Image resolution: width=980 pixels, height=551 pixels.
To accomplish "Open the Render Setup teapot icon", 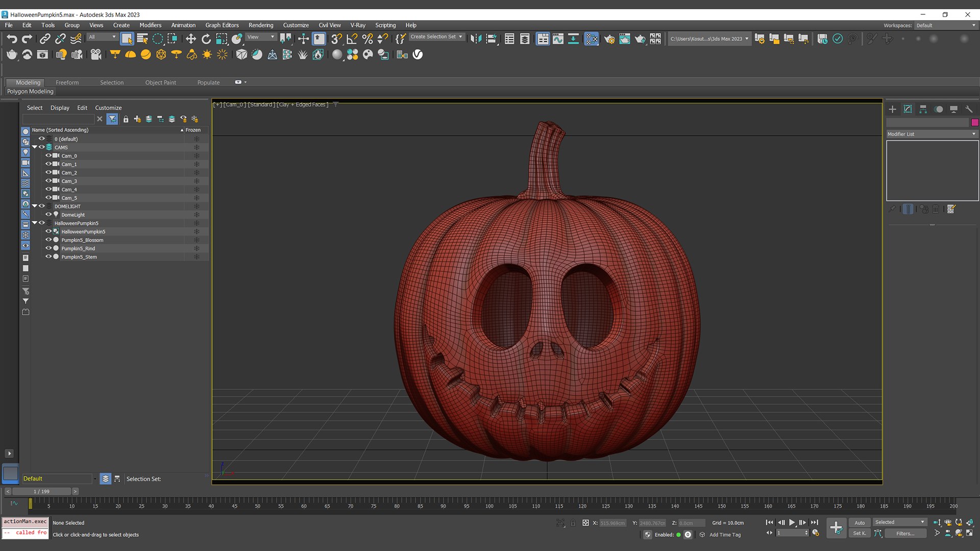I will (609, 39).
